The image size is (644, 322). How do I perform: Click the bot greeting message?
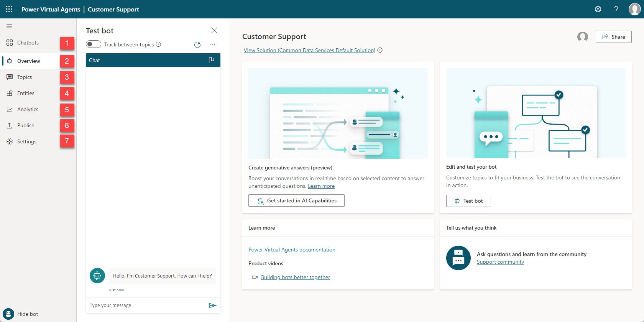point(163,276)
